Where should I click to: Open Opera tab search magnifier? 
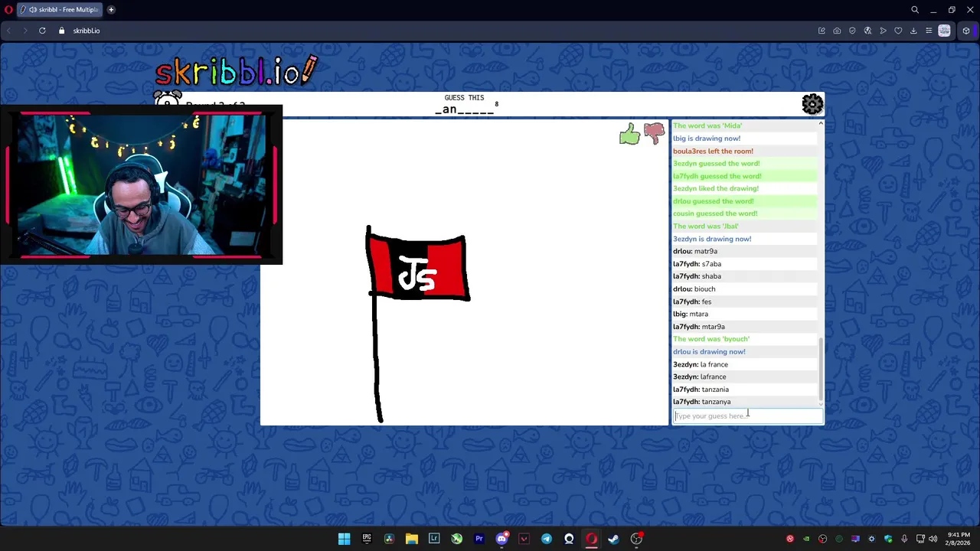coord(915,10)
